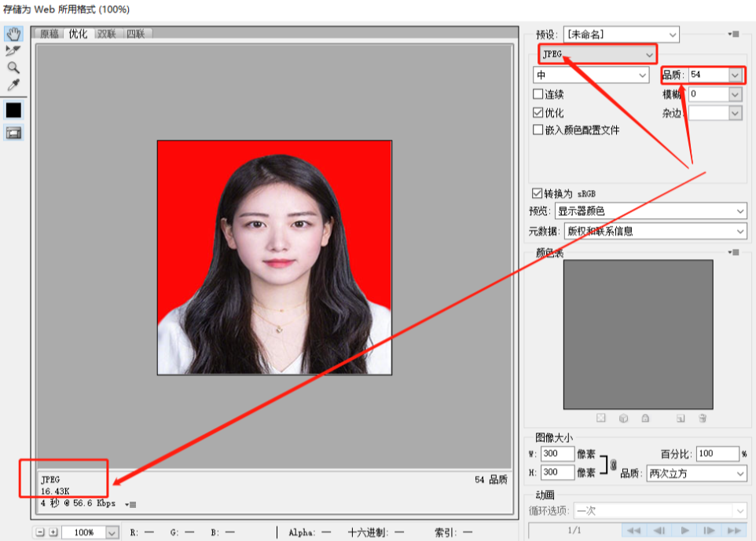Select the Zoom tool
The width and height of the screenshot is (756, 541).
(13, 67)
